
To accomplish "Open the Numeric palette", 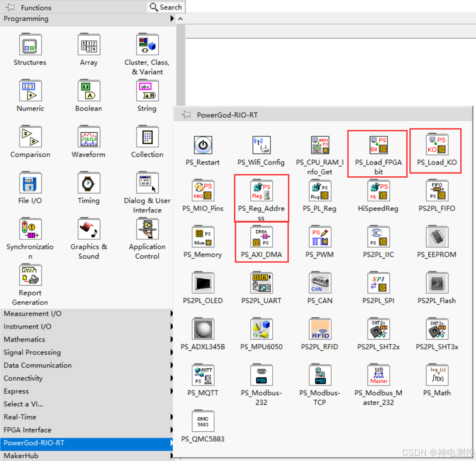I will point(30,91).
